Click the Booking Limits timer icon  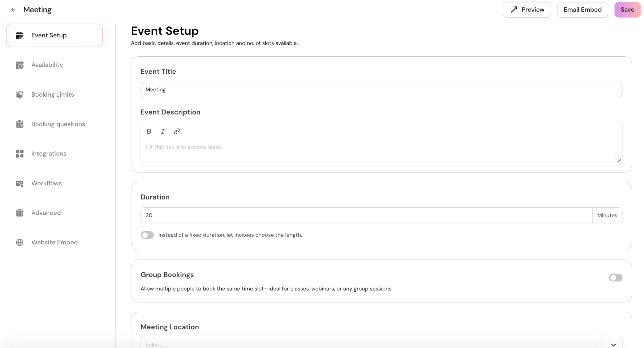(x=19, y=94)
